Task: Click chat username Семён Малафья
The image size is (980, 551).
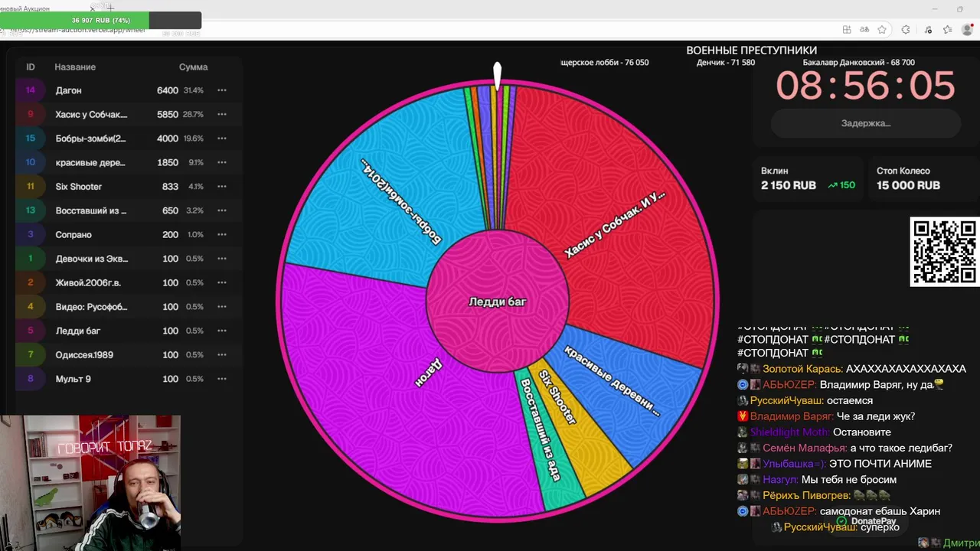Action: tap(805, 448)
